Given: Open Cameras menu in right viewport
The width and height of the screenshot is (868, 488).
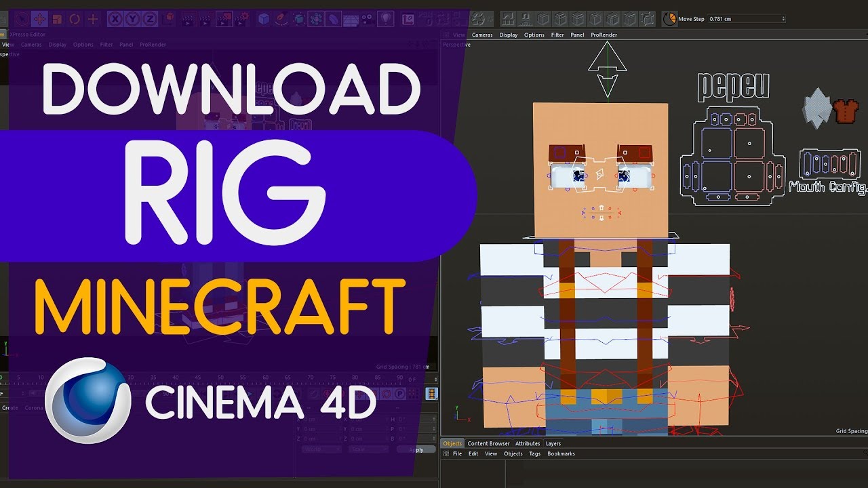Looking at the screenshot, I should pyautogui.click(x=482, y=35).
